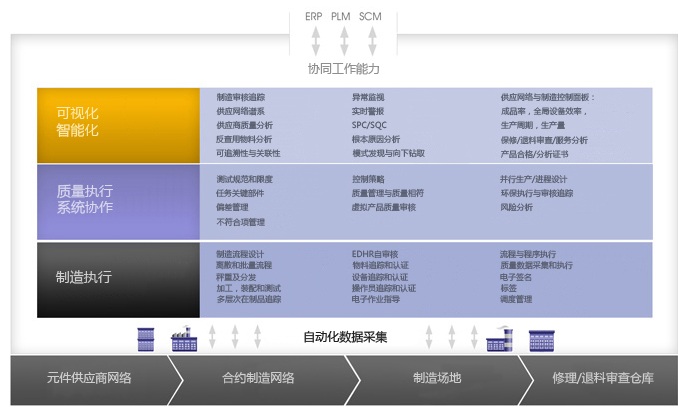Click EDHR自审核 item

click(x=375, y=254)
